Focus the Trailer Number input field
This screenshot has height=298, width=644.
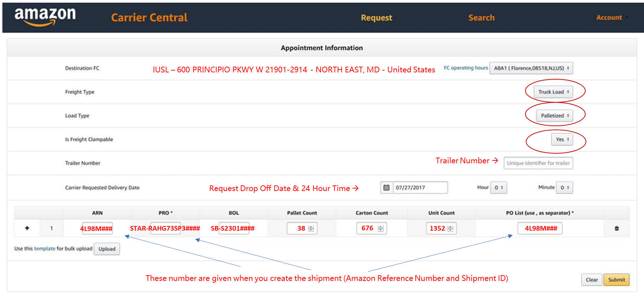click(538, 163)
